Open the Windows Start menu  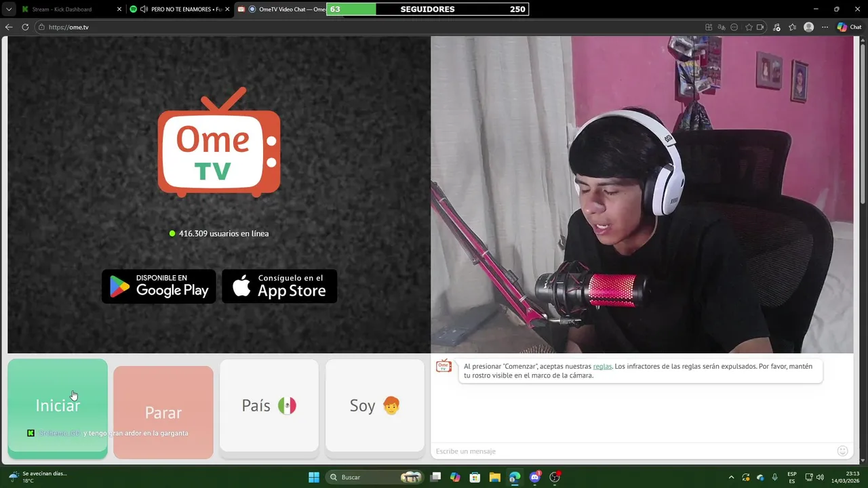click(314, 477)
